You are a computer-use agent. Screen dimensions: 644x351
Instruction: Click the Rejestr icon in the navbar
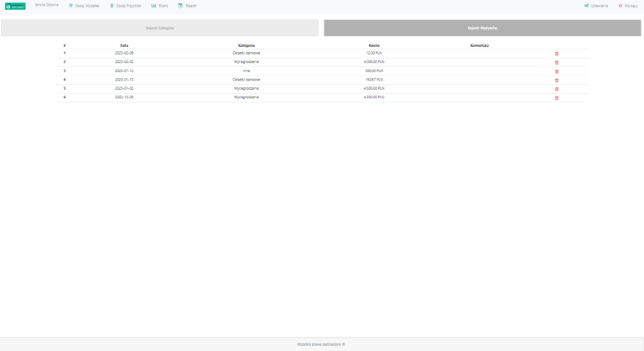pyautogui.click(x=180, y=6)
